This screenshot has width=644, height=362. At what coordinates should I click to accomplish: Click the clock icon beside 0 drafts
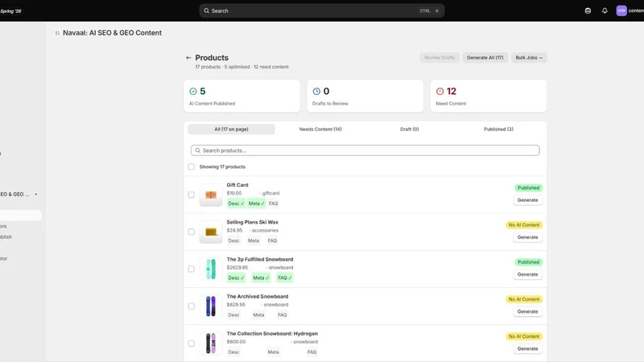[316, 91]
